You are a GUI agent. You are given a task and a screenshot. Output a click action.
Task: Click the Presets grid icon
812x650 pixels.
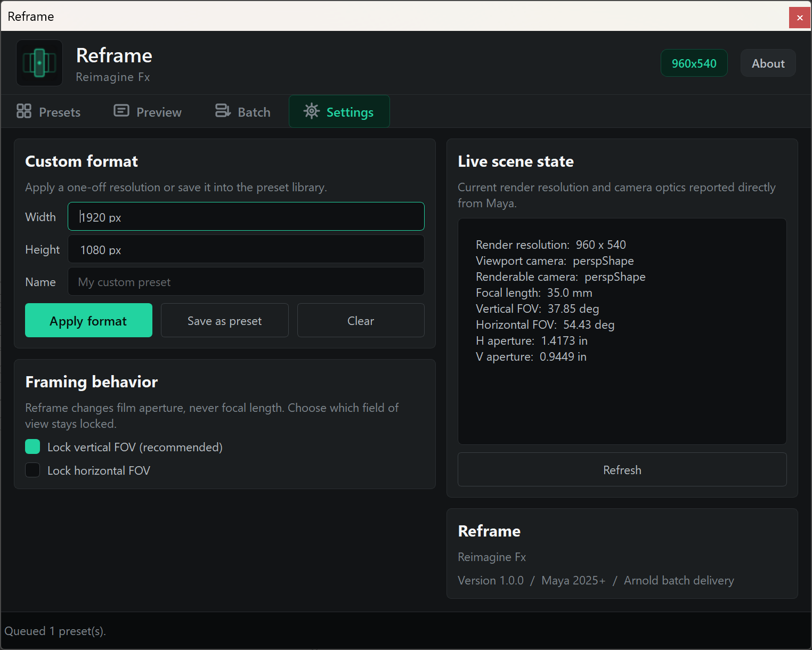tap(24, 111)
